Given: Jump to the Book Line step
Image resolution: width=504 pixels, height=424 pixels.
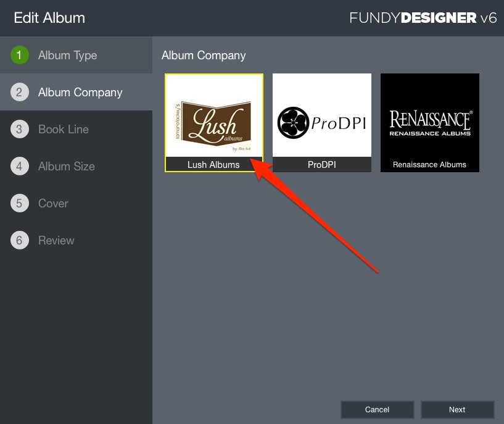Looking at the screenshot, I should [x=76, y=129].
